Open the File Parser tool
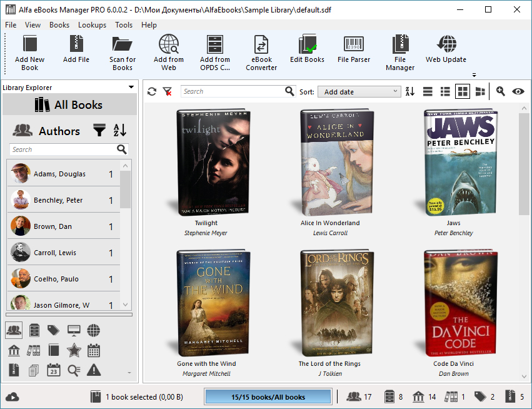Viewport: 532px width, 409px height. 354,49
